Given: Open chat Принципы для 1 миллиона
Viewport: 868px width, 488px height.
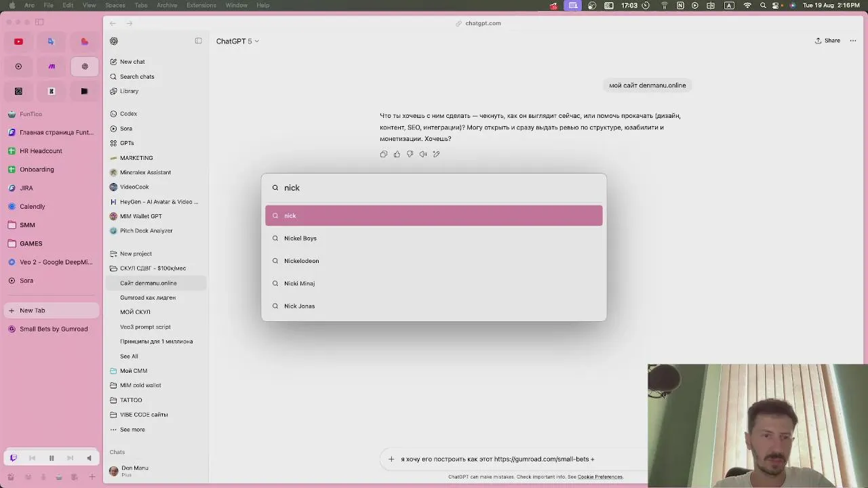Looking at the screenshot, I should 156,342.
